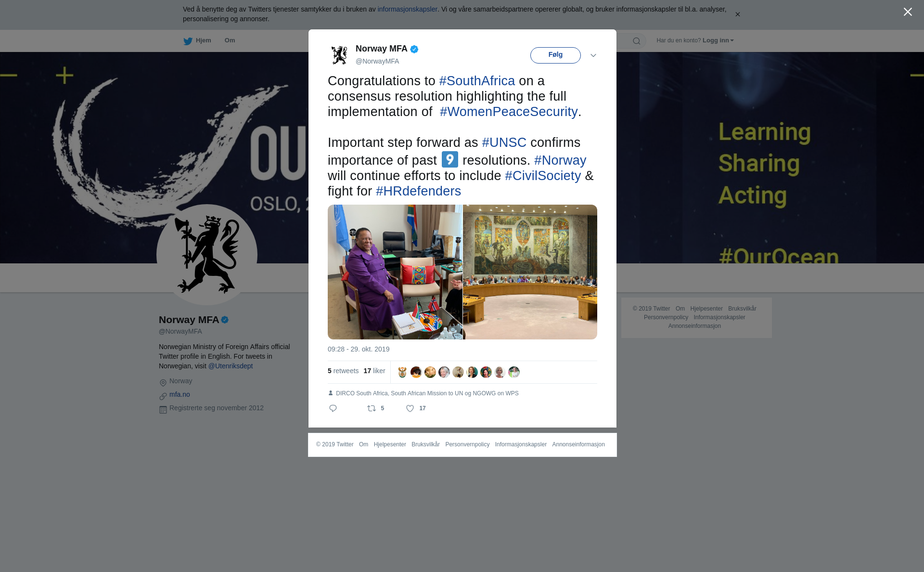Screen dimensions: 924x572
Task: Open the #WomenPeaceSecurity hashtag
Action: (x=509, y=112)
